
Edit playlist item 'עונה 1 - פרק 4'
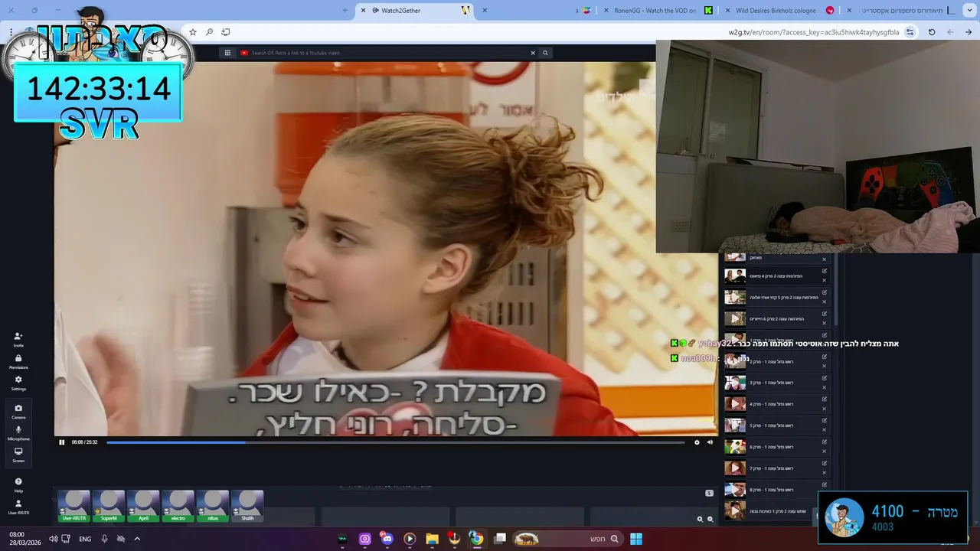click(x=825, y=399)
